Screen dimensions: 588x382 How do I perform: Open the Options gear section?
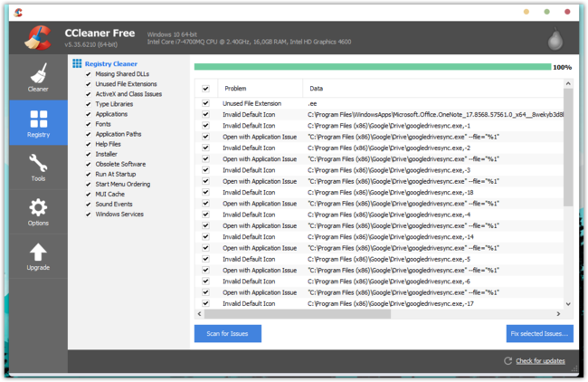click(38, 212)
